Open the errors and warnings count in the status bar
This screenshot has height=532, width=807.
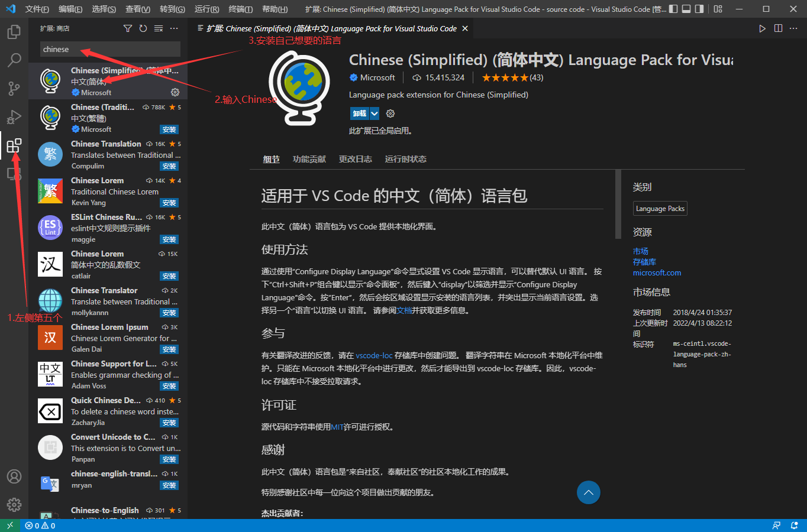click(x=40, y=525)
